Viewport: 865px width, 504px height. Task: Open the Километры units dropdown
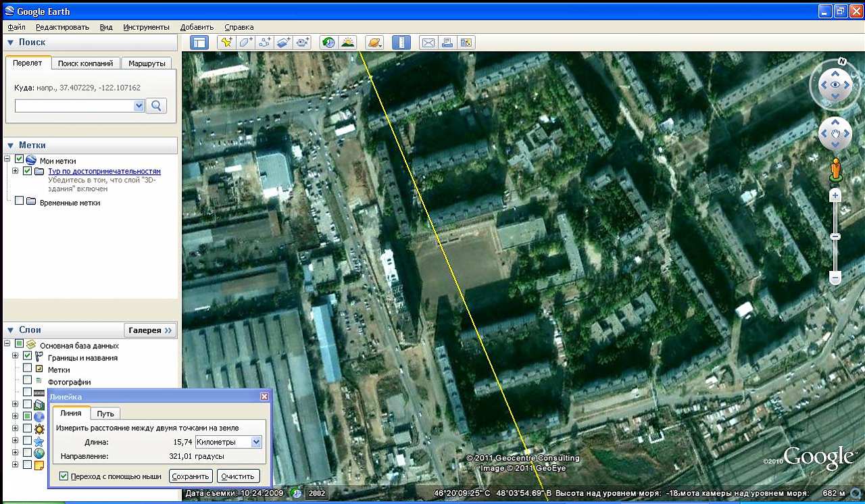click(256, 442)
